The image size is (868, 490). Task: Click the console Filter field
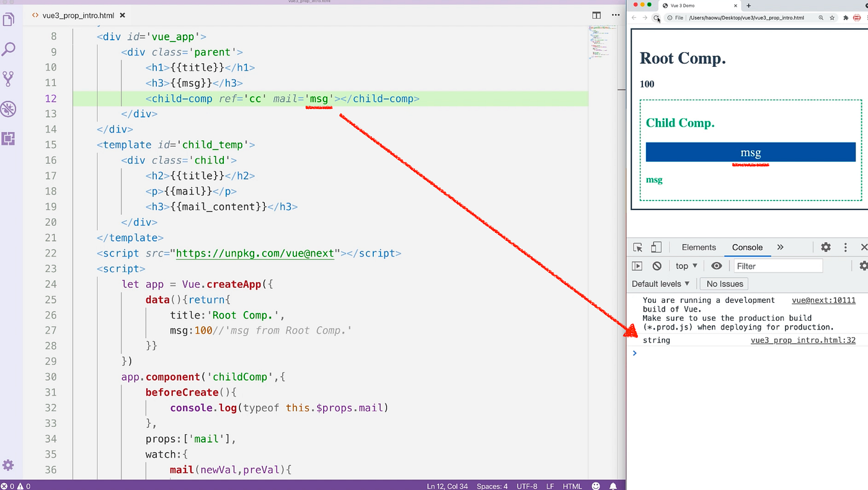pyautogui.click(x=778, y=266)
